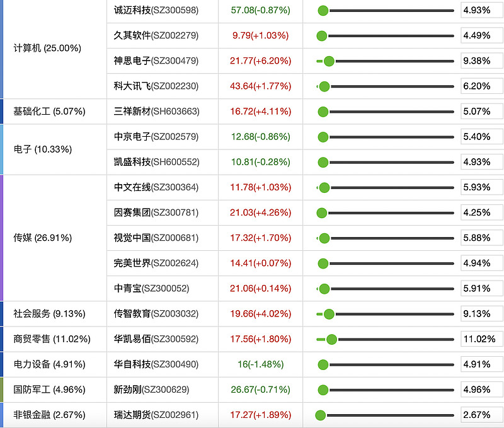Open stock 科大讯飞(SZ002230)
The width and height of the screenshot is (504, 428).
[x=156, y=86]
